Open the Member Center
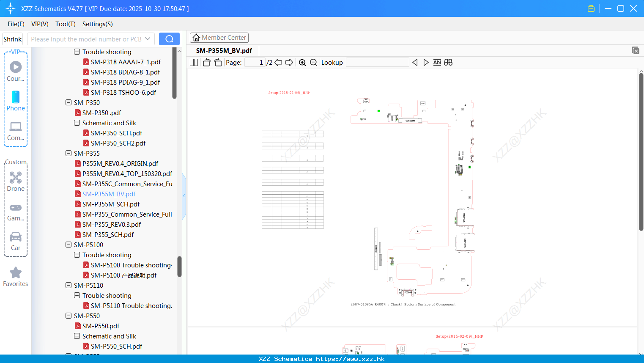Screen dimensions: 644x363 219,38
